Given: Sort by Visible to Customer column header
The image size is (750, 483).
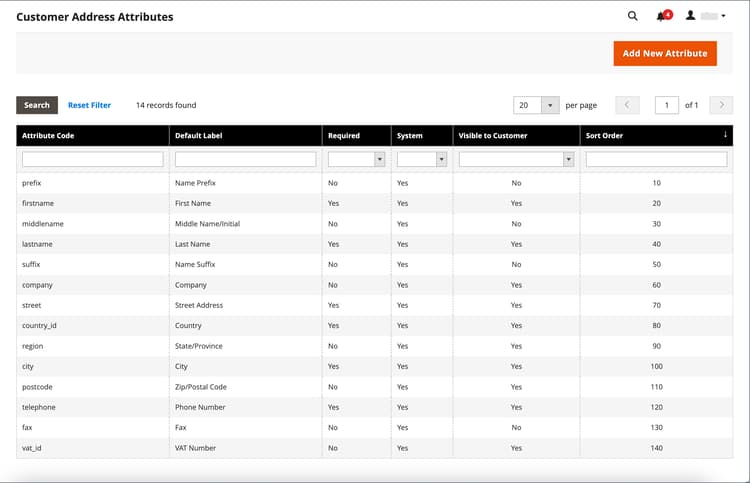Looking at the screenshot, I should pos(517,135).
